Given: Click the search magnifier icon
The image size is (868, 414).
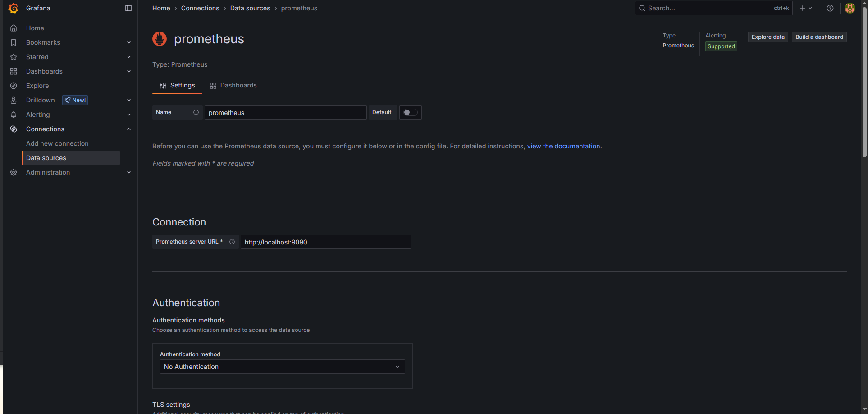Looking at the screenshot, I should (x=642, y=8).
